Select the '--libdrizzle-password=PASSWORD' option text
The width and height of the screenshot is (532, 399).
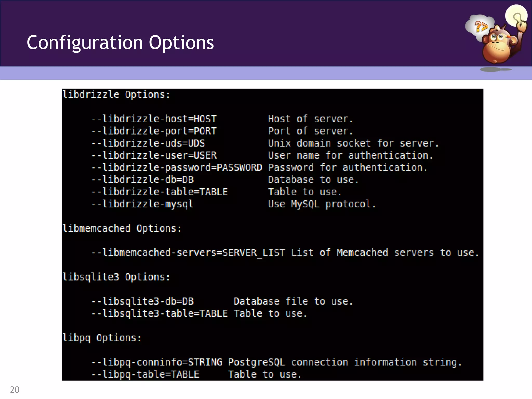(x=177, y=168)
